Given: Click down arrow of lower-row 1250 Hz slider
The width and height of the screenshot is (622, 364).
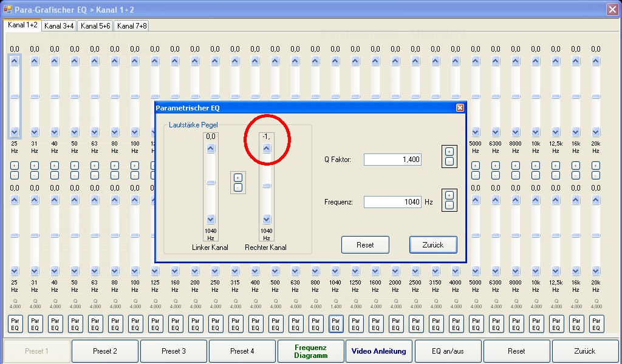Looking at the screenshot, I should point(355,271).
